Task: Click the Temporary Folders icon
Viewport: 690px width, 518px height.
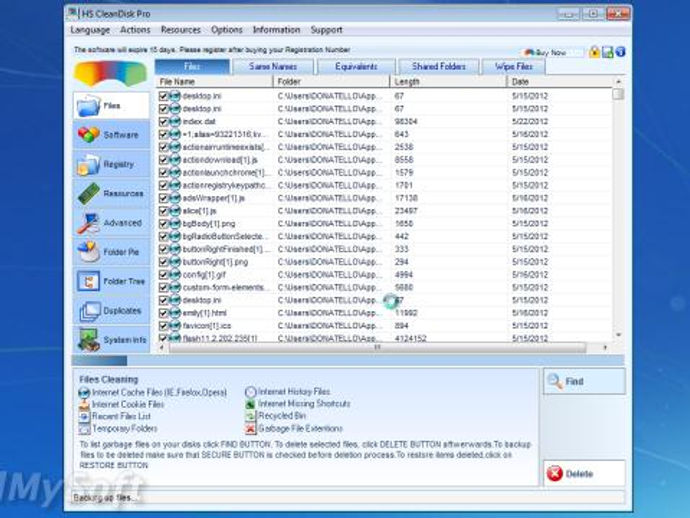Action: pyautogui.click(x=84, y=429)
